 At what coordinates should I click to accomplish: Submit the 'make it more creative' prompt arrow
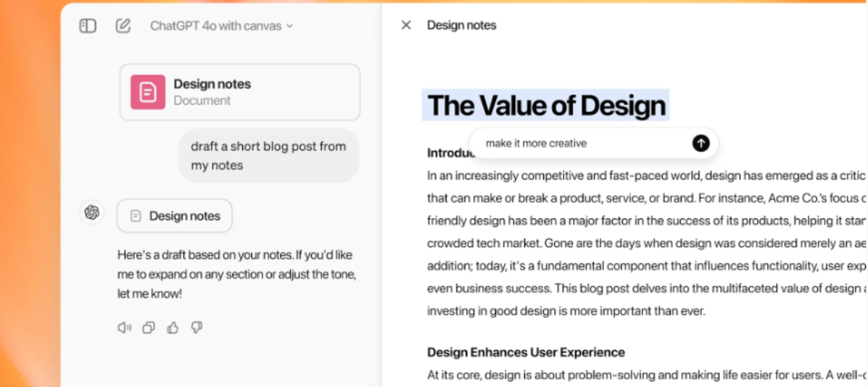click(700, 143)
